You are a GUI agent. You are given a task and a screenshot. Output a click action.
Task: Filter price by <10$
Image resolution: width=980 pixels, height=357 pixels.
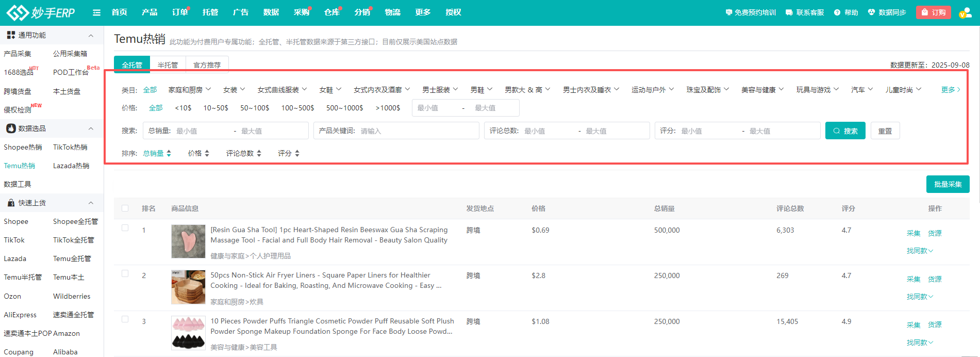pos(183,108)
